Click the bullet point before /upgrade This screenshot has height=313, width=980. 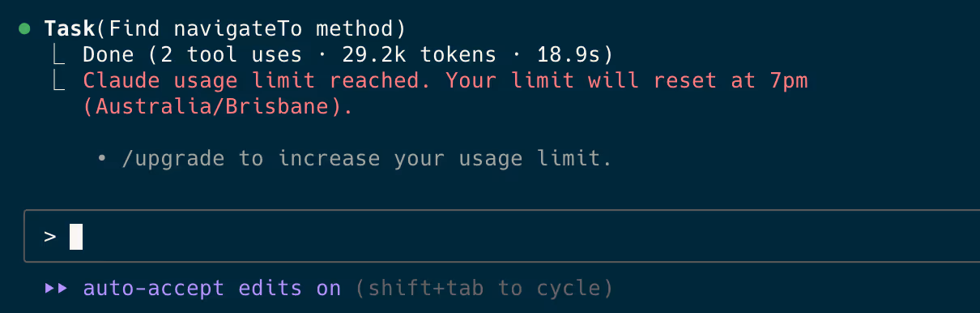pyautogui.click(x=102, y=159)
